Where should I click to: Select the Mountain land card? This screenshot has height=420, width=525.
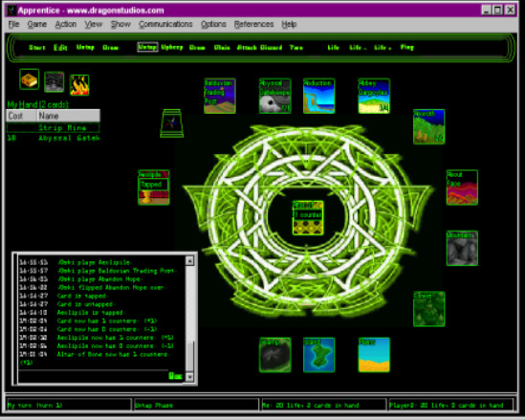point(462,248)
